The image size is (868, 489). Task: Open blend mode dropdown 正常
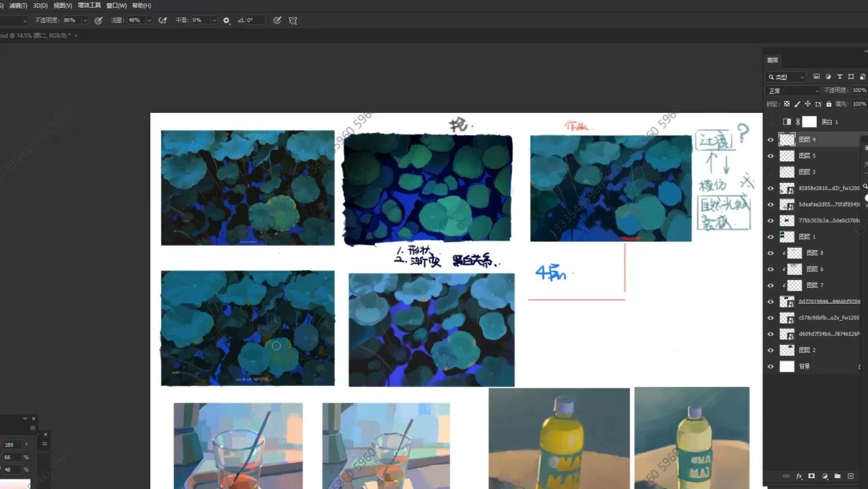(793, 91)
